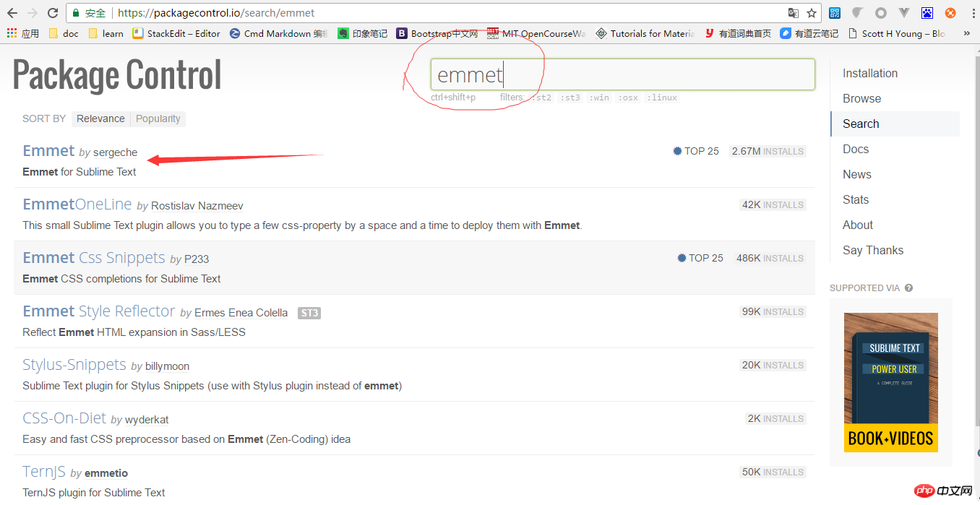The width and height of the screenshot is (980, 505).
Task: Open author wyderkat's page
Action: click(147, 420)
